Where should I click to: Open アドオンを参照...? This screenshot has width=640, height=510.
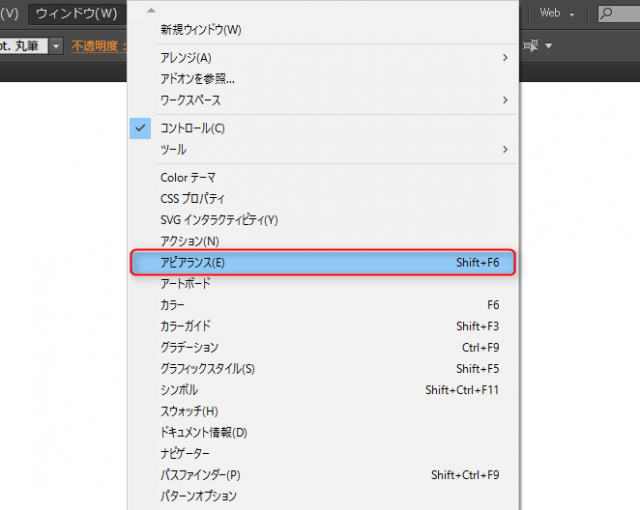click(197, 79)
